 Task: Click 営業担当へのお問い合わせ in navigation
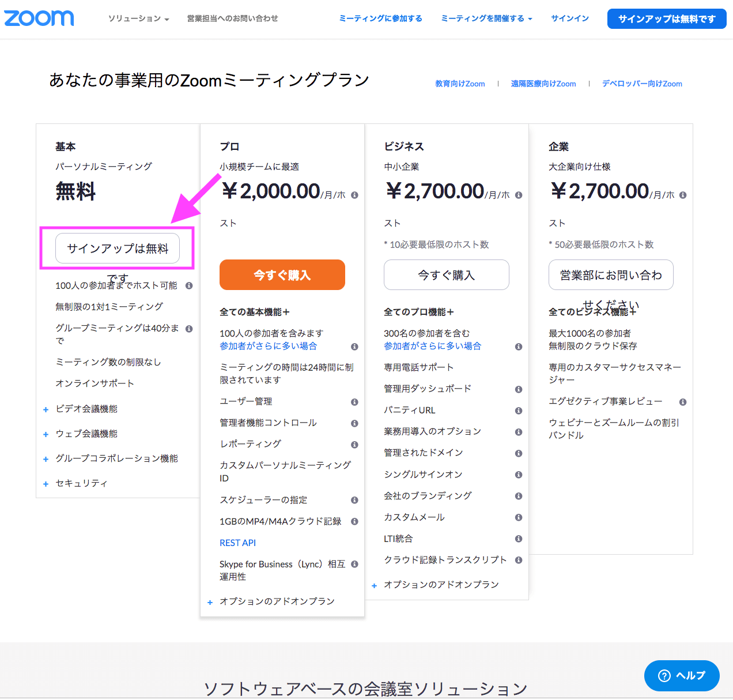232,18
